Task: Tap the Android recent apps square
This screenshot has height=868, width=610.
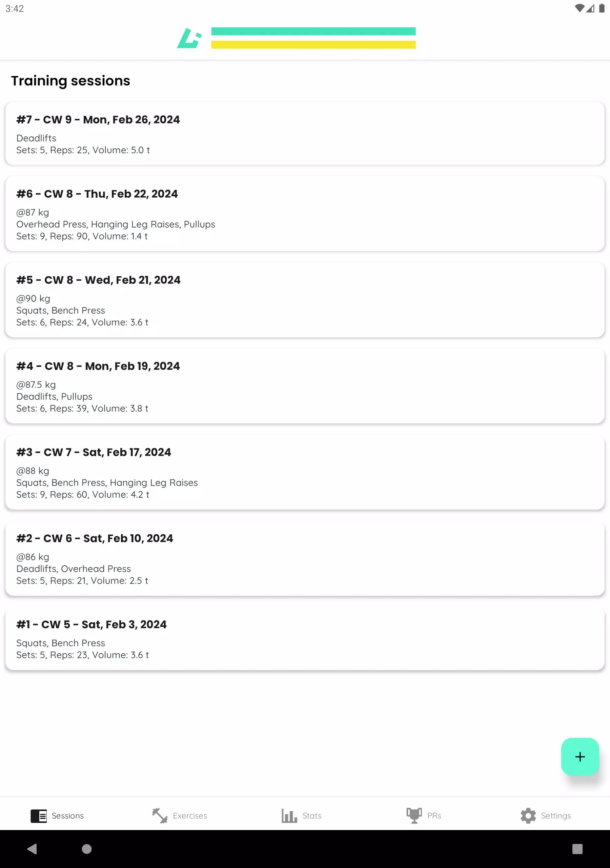Action: click(577, 849)
